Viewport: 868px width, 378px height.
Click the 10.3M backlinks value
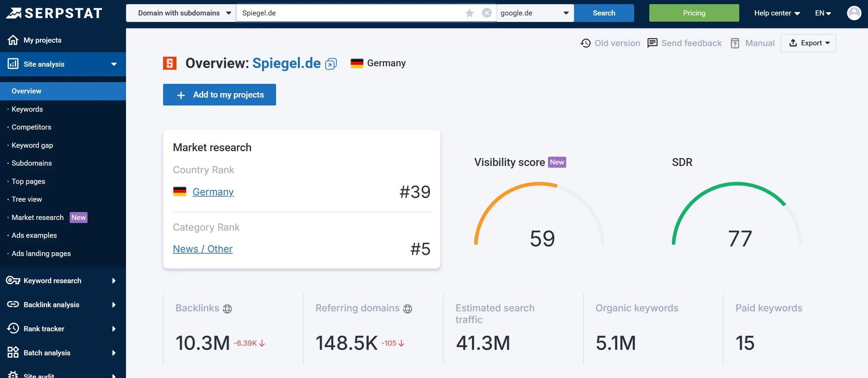coord(203,343)
